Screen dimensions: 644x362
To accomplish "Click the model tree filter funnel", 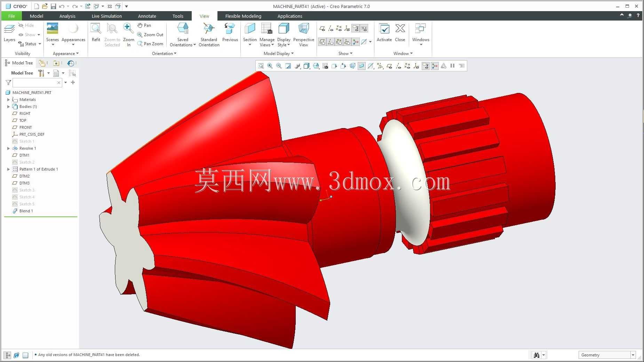I will (x=8, y=82).
